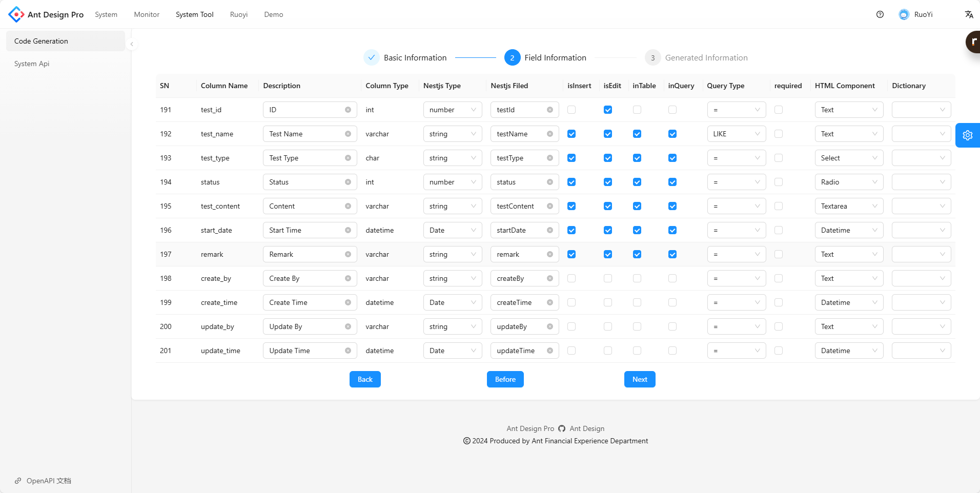Open the OpenAPI docs link

click(x=48, y=481)
